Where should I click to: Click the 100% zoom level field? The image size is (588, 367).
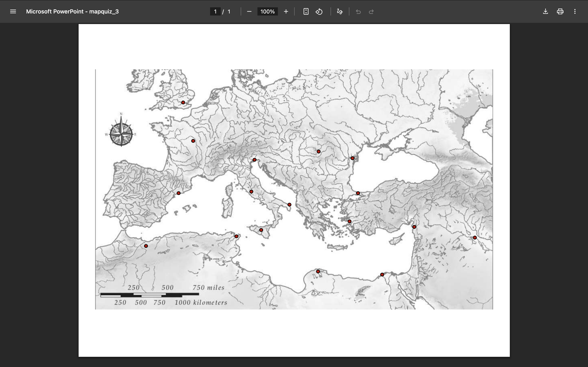(x=267, y=11)
